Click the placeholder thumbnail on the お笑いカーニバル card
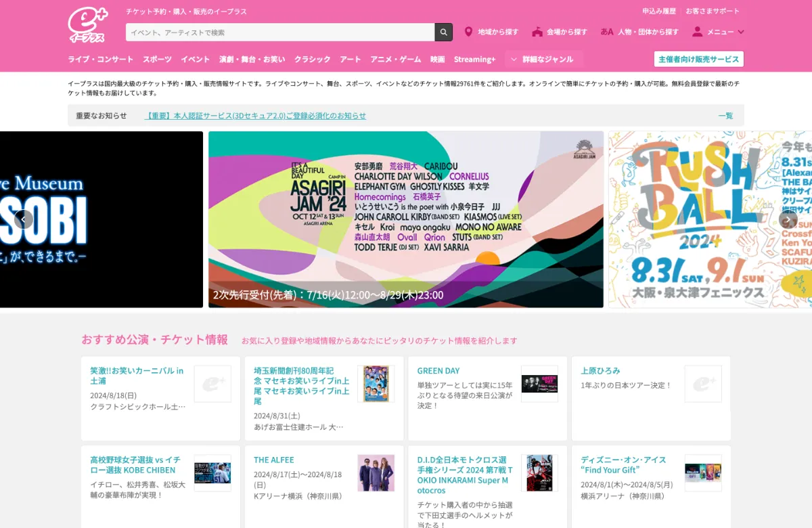This screenshot has height=528, width=812. coord(212,384)
